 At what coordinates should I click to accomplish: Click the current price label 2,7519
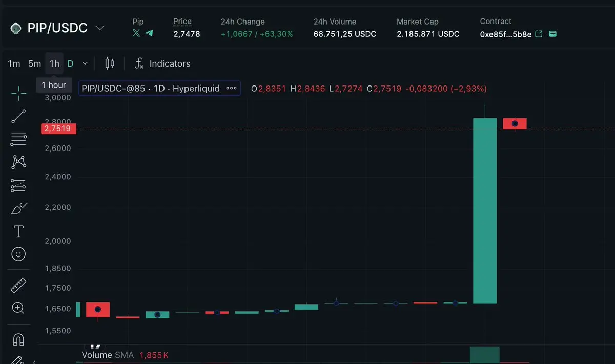pos(58,129)
